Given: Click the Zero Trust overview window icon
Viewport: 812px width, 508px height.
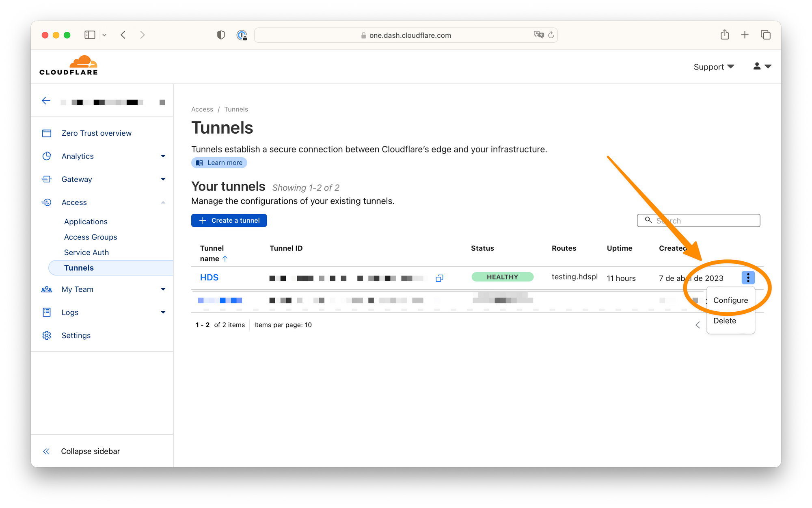Looking at the screenshot, I should click(47, 133).
